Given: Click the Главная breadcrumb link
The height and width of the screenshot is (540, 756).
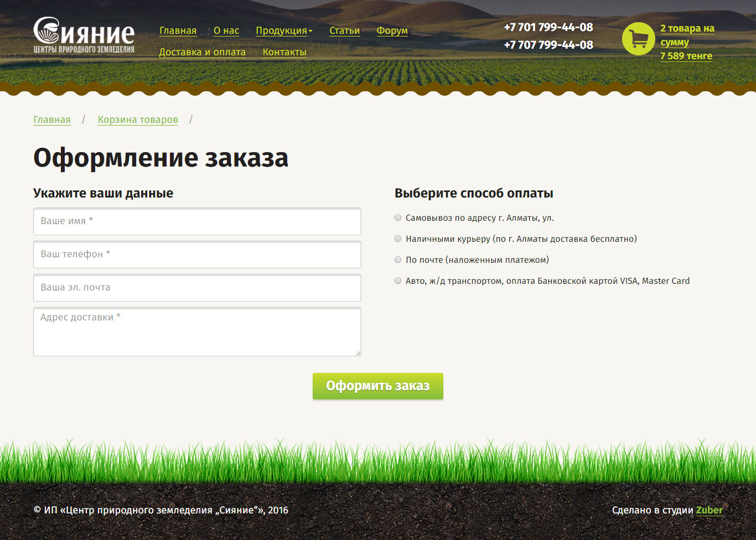Looking at the screenshot, I should coord(52,120).
